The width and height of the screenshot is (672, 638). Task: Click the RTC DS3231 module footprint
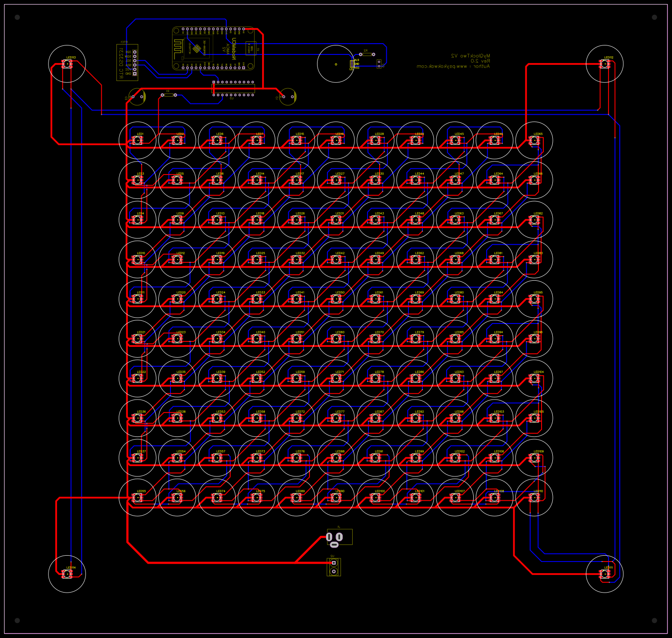click(127, 63)
